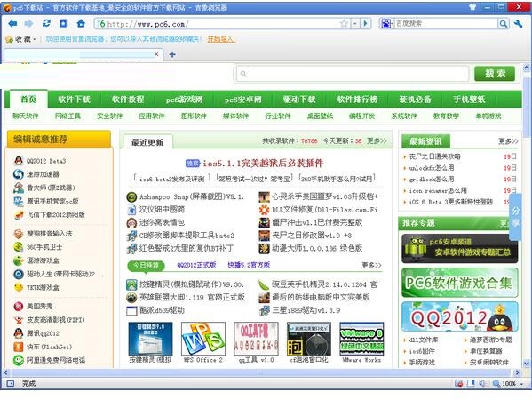Viewport: 532px width, 400px height.
Task: Click the QQ2012 Beta3 penguin icon
Action: point(19,161)
